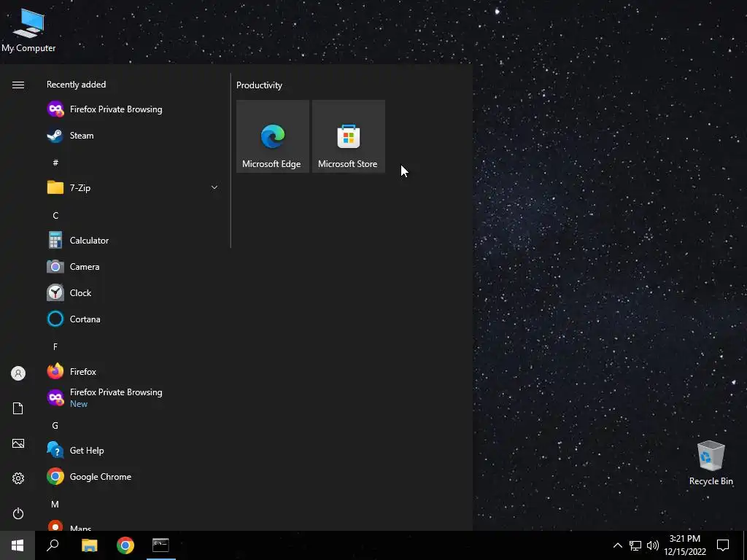This screenshot has height=560, width=747.
Task: Open File Explorer from the taskbar
Action: (90, 545)
